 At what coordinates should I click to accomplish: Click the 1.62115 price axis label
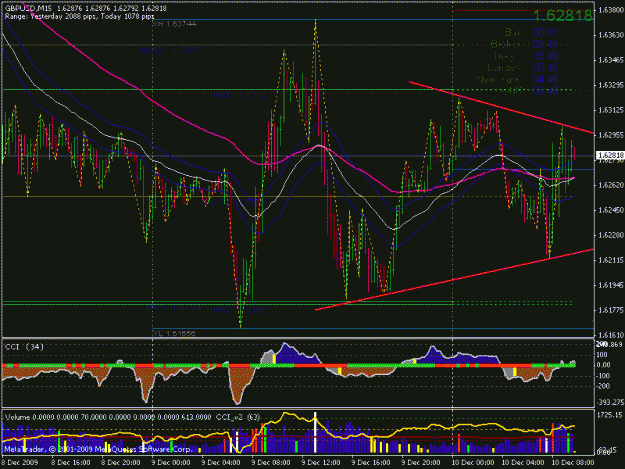(610, 260)
